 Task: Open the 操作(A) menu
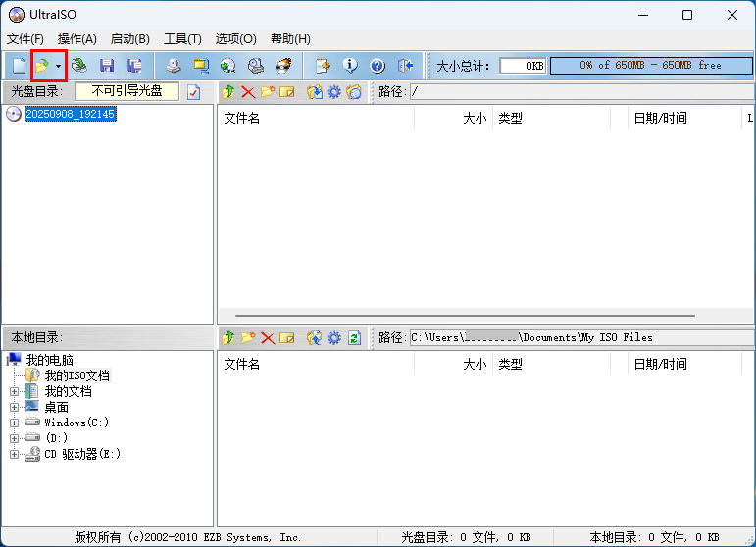click(x=77, y=38)
